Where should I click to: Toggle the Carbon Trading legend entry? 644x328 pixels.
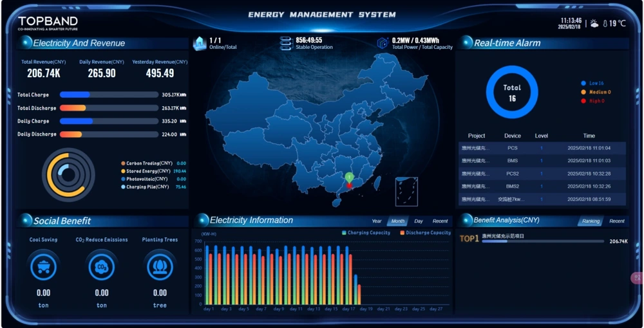coord(153,163)
